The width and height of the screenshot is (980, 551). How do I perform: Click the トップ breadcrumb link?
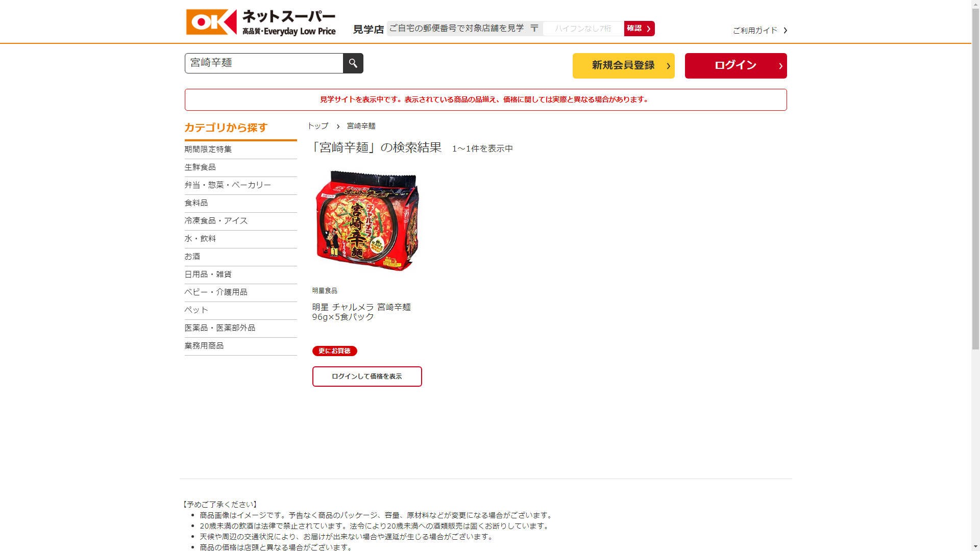click(318, 126)
